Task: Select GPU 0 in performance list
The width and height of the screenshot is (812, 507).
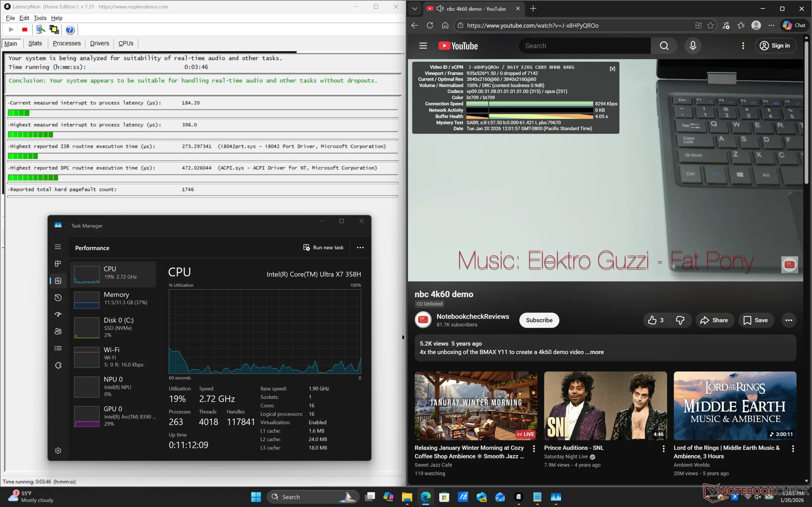Action: [113, 416]
